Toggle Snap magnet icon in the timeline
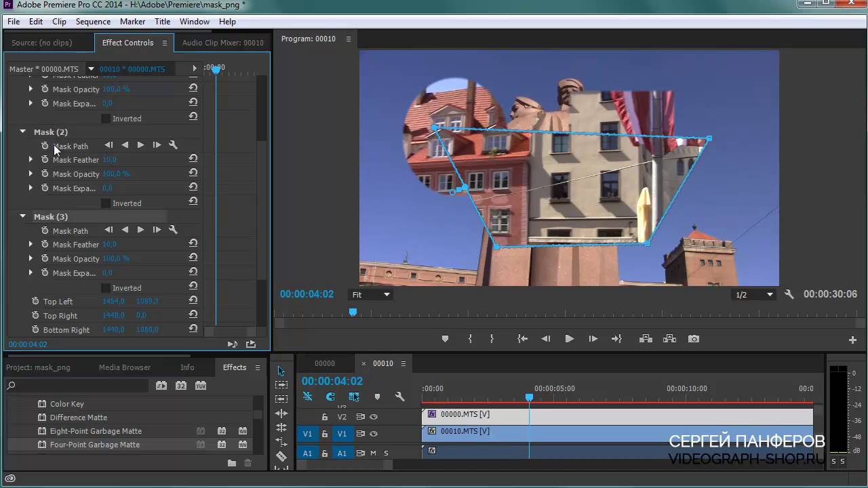868x488 pixels. tap(330, 397)
